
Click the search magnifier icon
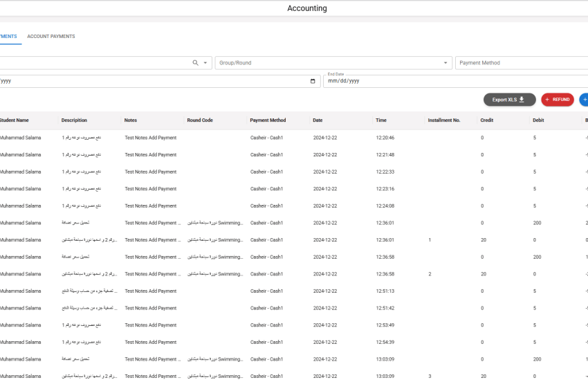coord(195,63)
